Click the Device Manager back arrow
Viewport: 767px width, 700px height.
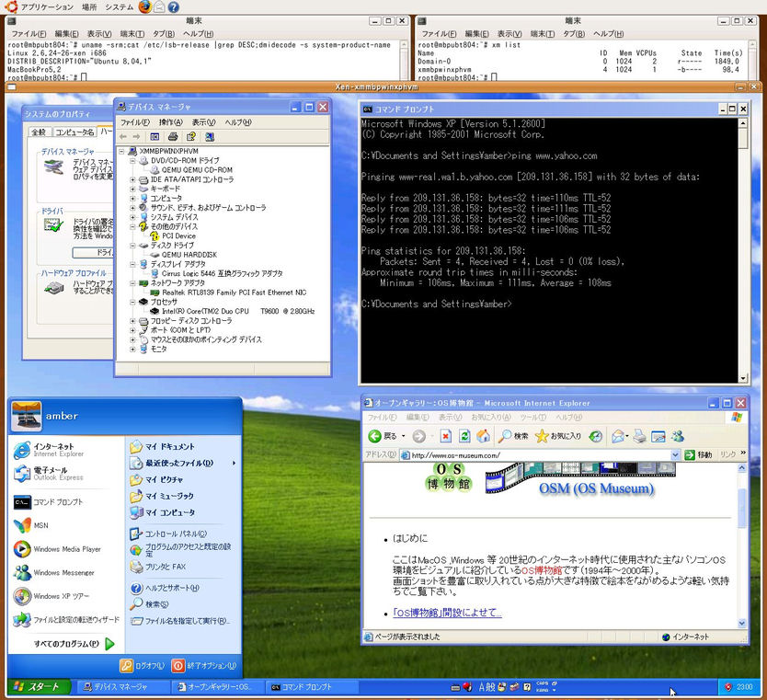pos(123,136)
